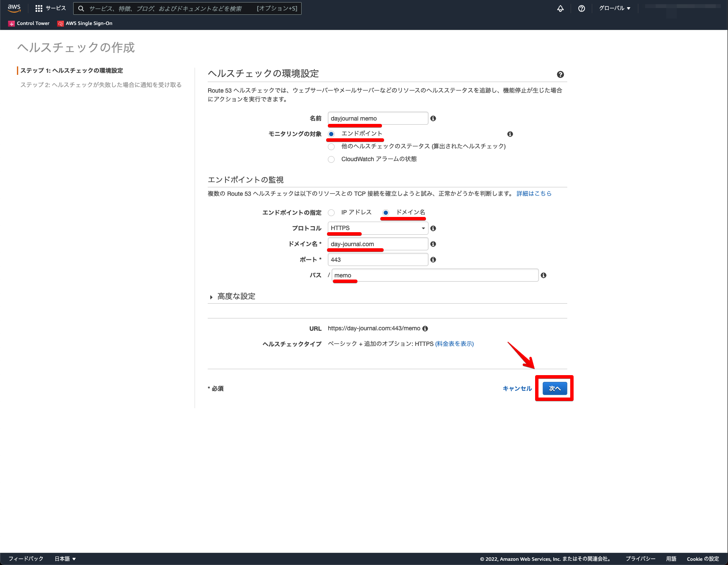The width and height of the screenshot is (728, 565).
Task: Go to ステップ 2 notification step
Action: 101,85
